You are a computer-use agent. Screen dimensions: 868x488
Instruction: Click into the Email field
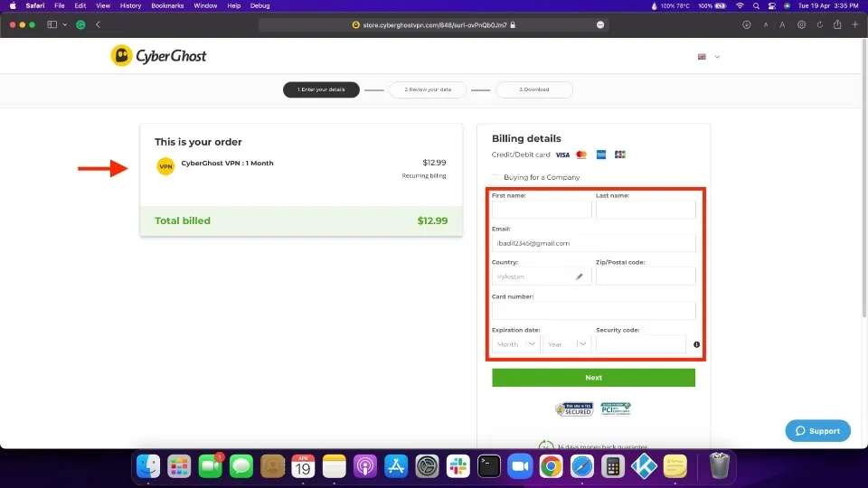[593, 243]
